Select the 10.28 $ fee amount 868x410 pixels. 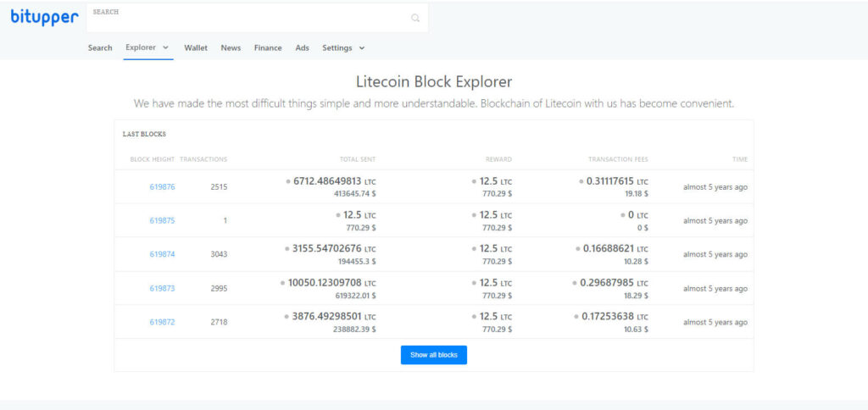coord(636,262)
